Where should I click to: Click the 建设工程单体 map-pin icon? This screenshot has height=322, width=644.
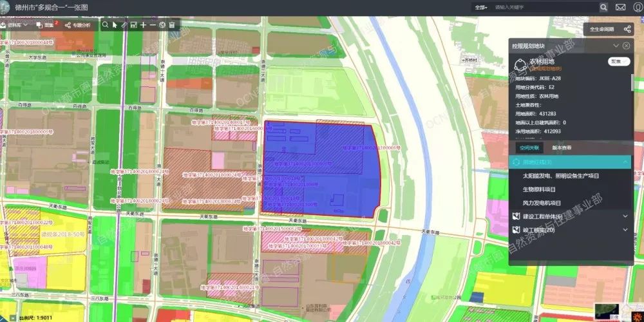pos(516,216)
